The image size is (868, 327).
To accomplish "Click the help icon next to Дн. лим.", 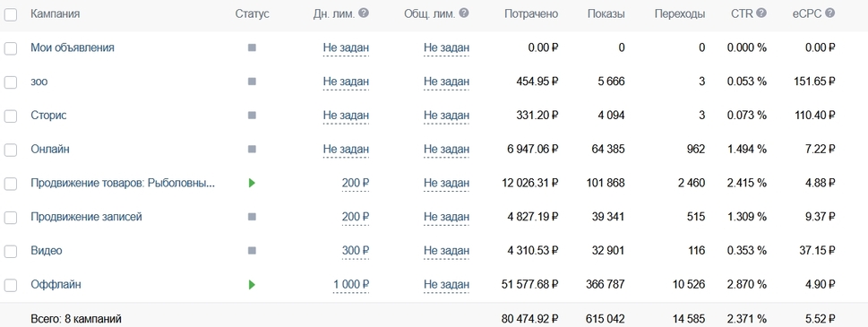I will [363, 13].
